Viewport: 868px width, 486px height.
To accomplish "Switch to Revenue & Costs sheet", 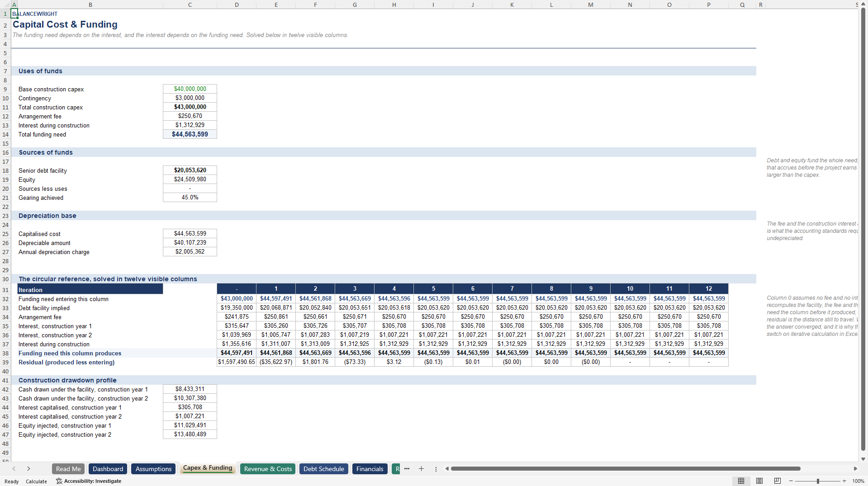I will click(x=268, y=469).
